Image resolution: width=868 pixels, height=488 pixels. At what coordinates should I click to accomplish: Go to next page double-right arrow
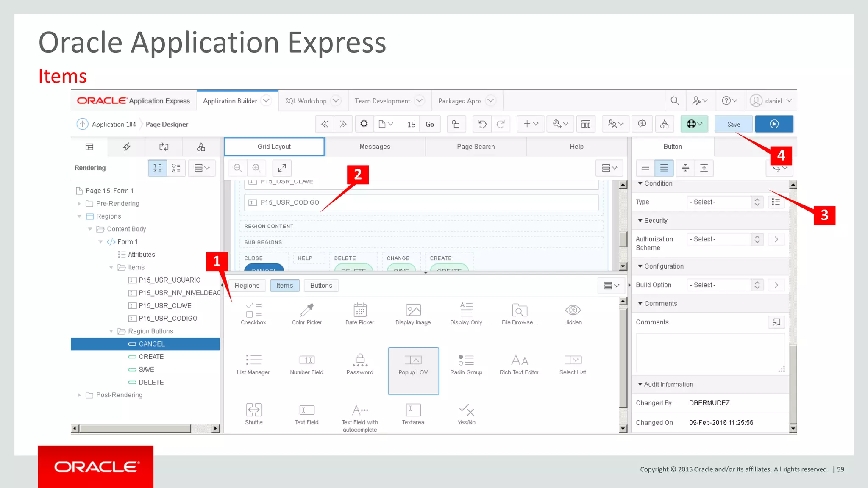click(x=343, y=124)
